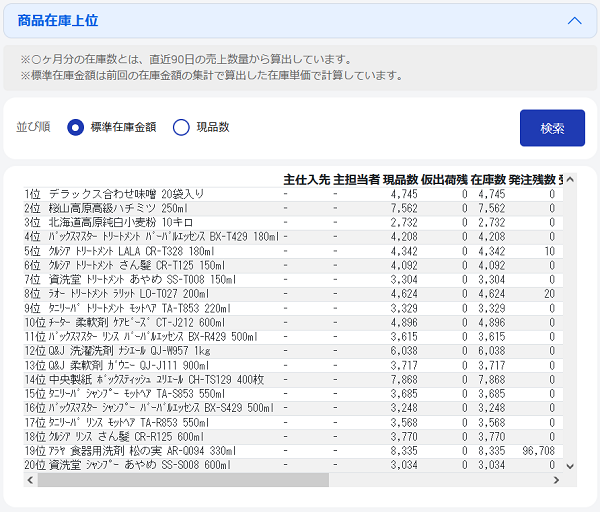Image resolution: width=600 pixels, height=512 pixels.
Task: Select row 11位 BX-R429 500ml
Action: click(293, 337)
